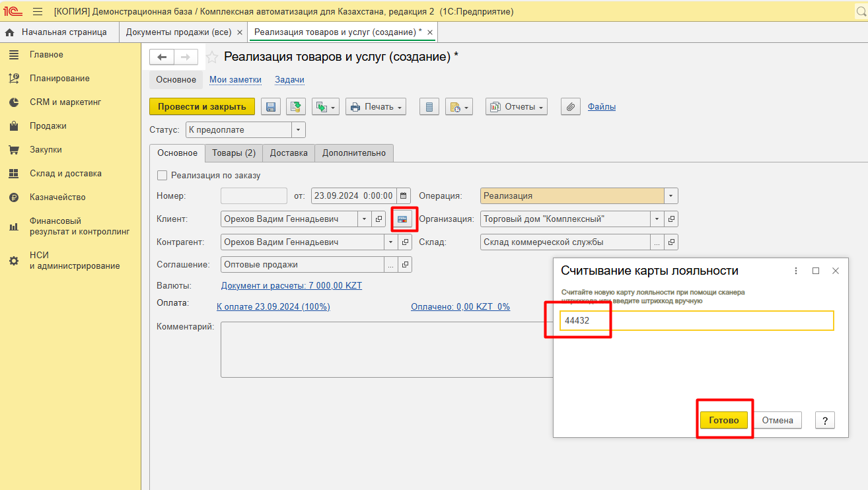
Task: Open the home icon Начальная страница tab
Action: pyautogui.click(x=56, y=32)
